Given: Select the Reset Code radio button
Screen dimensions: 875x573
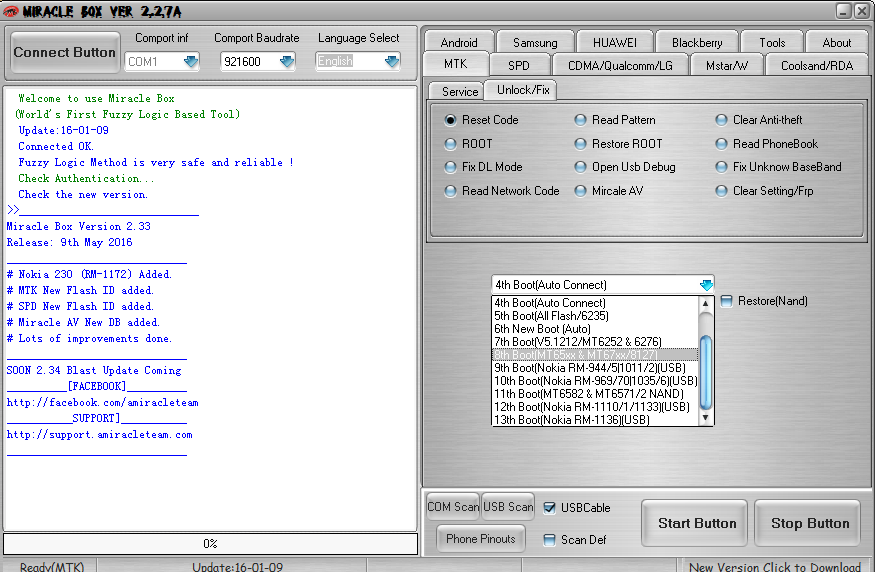Looking at the screenshot, I should click(x=450, y=120).
